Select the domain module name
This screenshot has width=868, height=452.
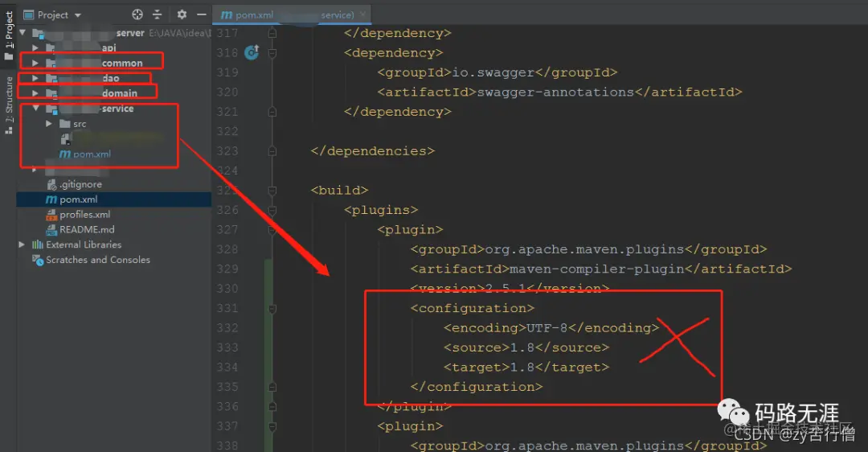coord(119,93)
